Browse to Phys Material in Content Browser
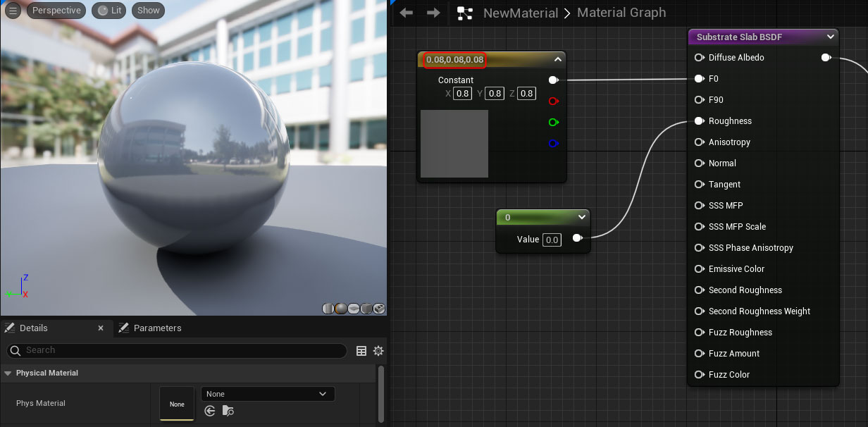 tap(228, 411)
